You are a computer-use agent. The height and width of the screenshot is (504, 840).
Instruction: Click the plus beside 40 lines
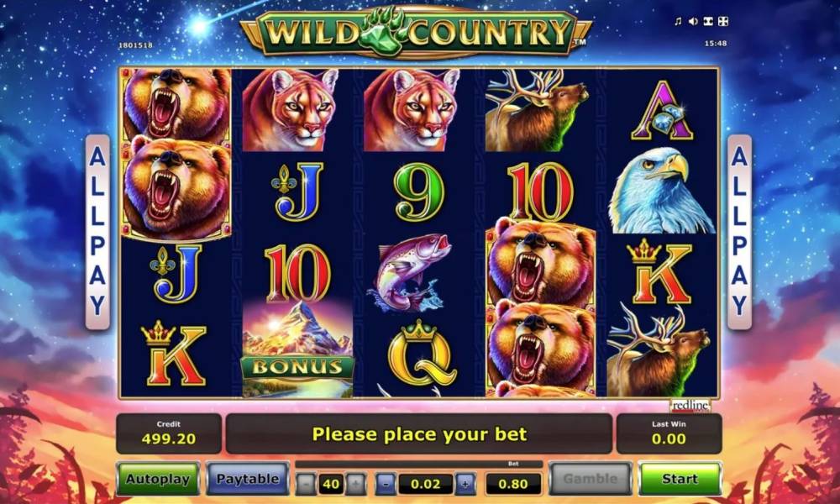pos(355,484)
